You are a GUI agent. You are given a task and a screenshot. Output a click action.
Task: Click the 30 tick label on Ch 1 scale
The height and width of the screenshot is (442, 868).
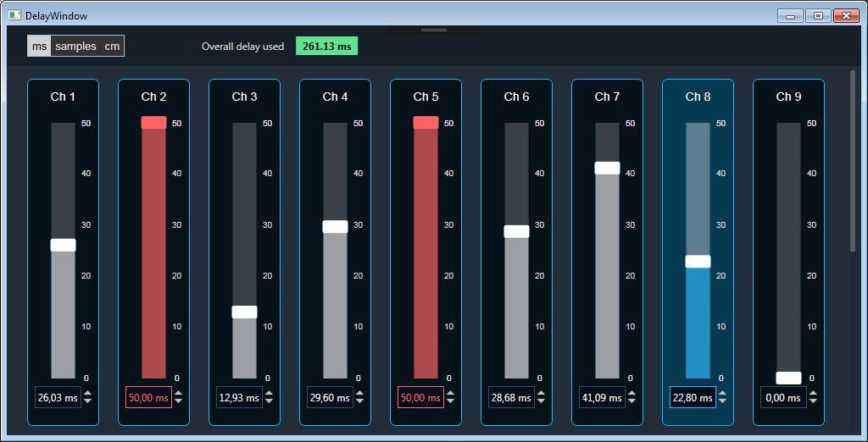tap(86, 224)
